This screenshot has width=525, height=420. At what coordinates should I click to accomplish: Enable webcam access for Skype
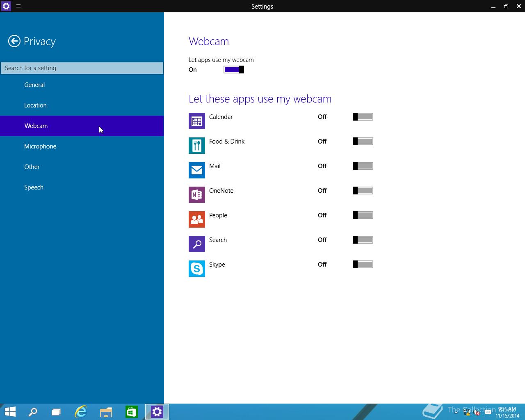(363, 265)
